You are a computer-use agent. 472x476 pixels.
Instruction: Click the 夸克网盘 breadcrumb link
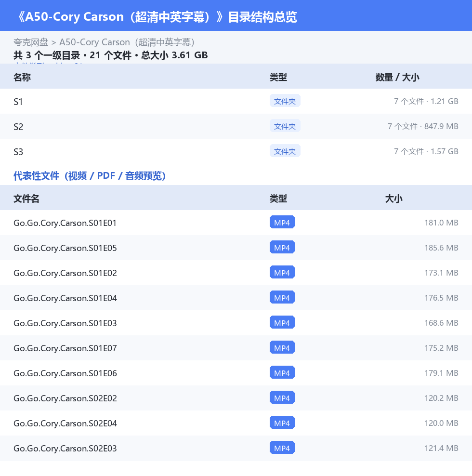click(x=31, y=42)
